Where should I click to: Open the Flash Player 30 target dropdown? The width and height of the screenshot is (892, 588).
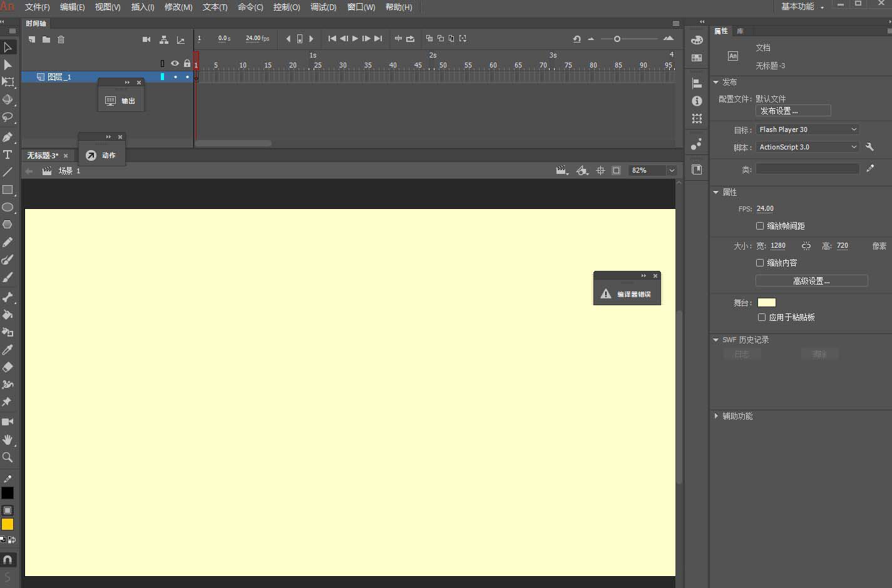click(807, 129)
